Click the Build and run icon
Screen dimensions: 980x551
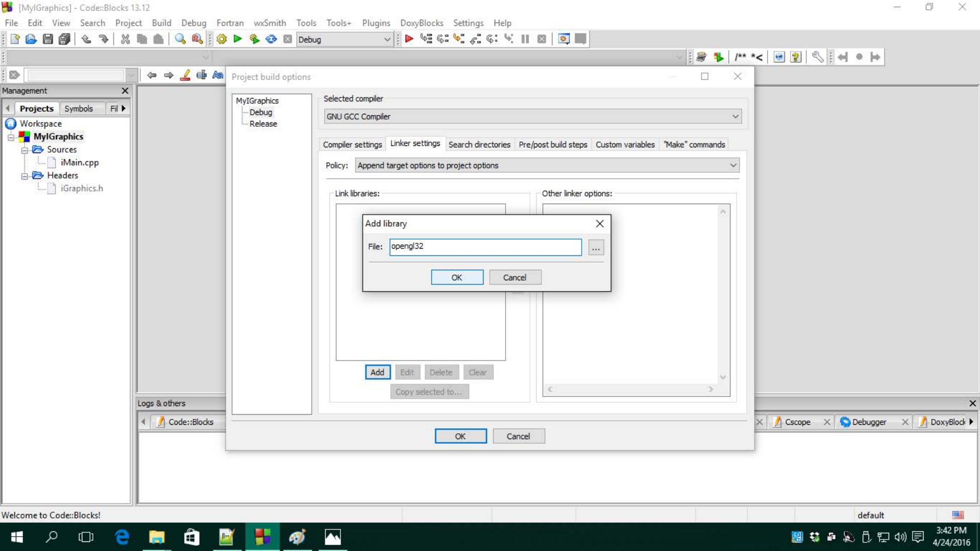[x=254, y=39]
